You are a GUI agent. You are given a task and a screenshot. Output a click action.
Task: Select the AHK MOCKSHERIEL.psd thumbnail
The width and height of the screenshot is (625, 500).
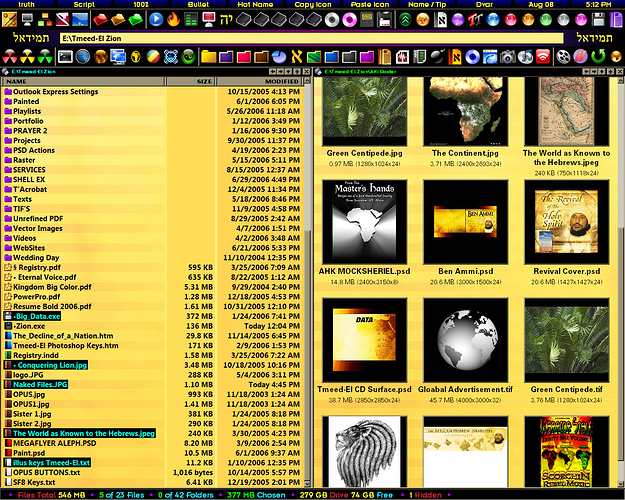point(364,222)
